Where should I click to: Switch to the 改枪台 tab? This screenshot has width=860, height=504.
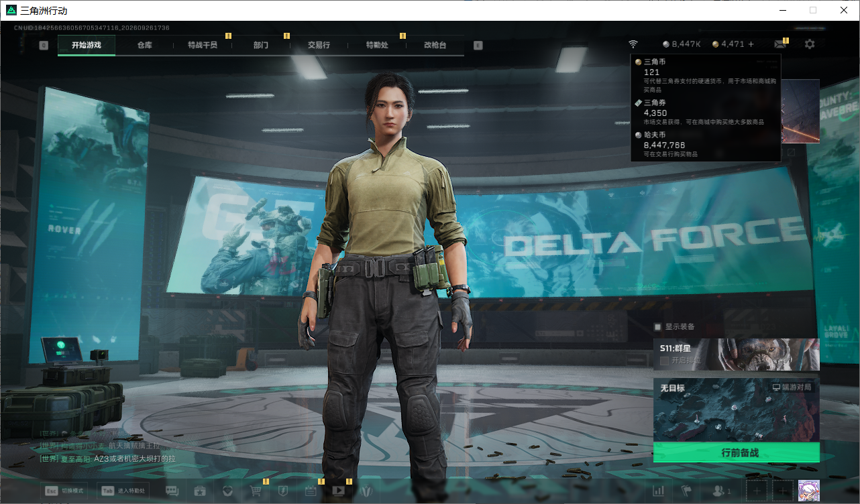click(x=435, y=45)
